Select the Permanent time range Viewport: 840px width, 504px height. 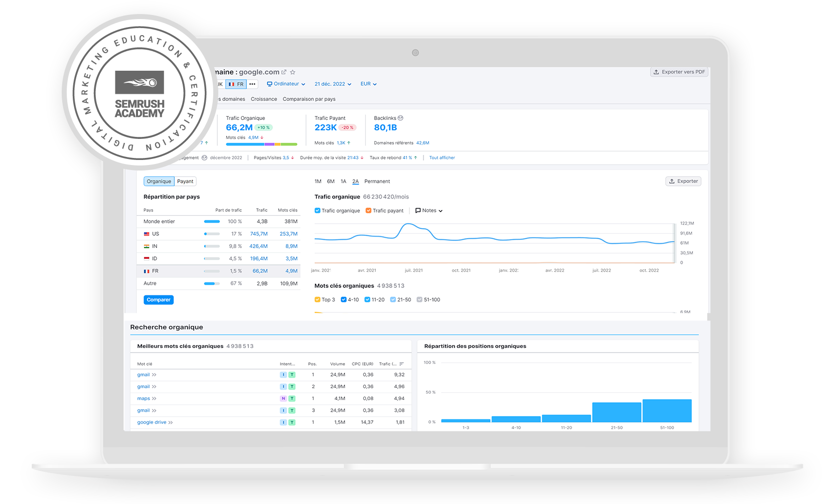(377, 182)
